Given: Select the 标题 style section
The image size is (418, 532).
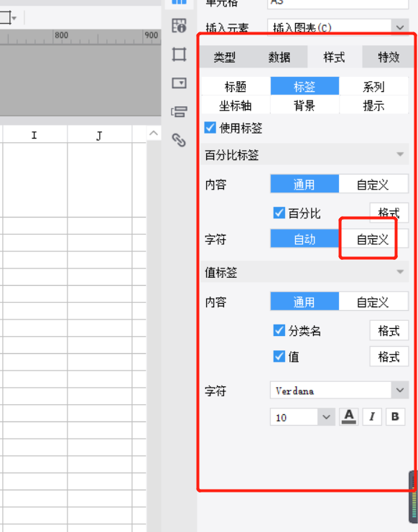Looking at the screenshot, I should pos(236,87).
